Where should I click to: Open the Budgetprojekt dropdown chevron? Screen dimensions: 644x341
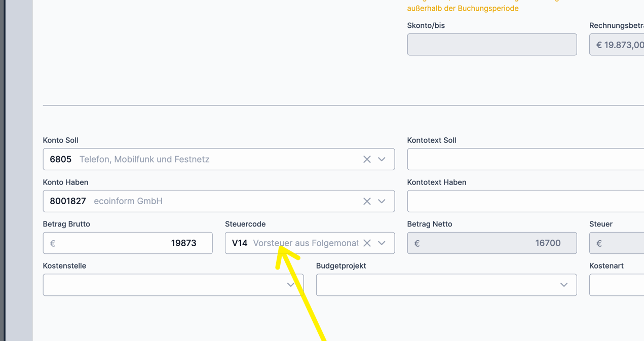563,285
